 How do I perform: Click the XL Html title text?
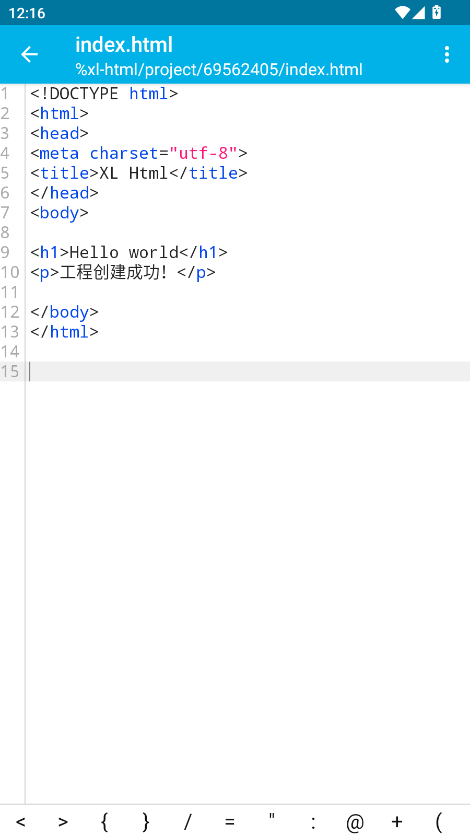pos(134,173)
